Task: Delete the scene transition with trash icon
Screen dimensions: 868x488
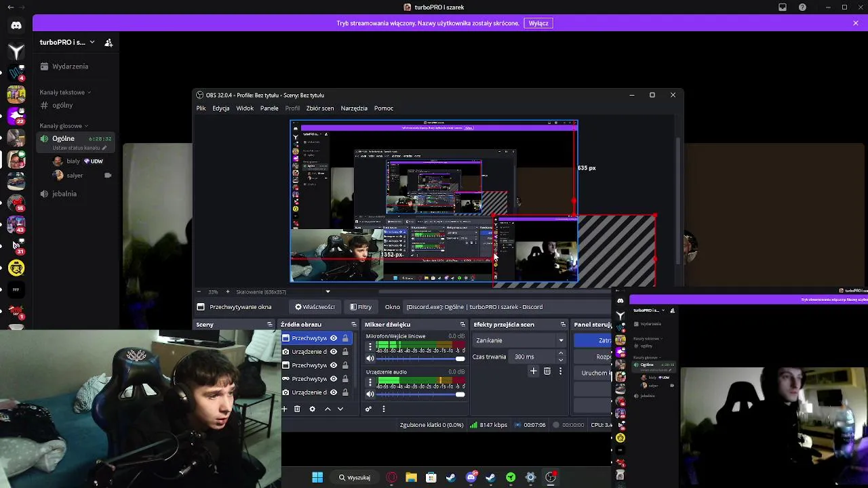Action: 547,371
